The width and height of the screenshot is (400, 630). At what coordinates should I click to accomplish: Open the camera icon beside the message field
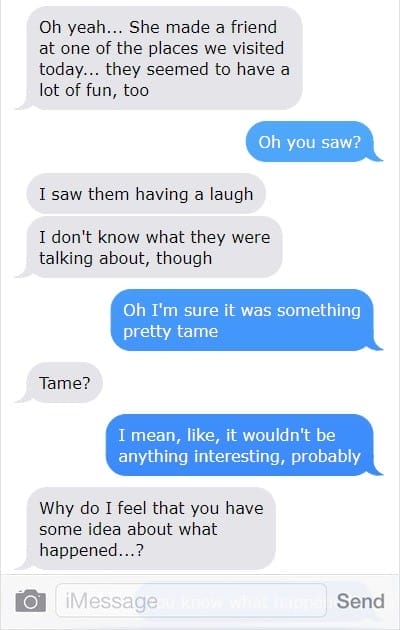point(31,601)
